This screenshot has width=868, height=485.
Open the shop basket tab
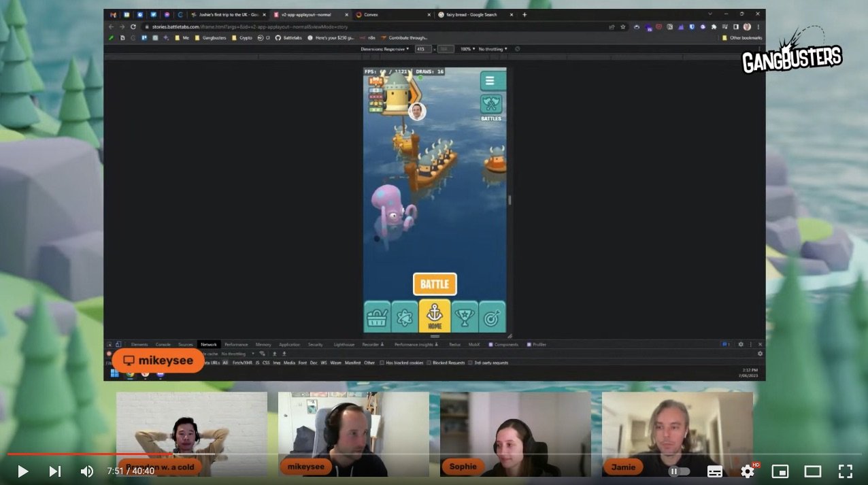pyautogui.click(x=378, y=316)
